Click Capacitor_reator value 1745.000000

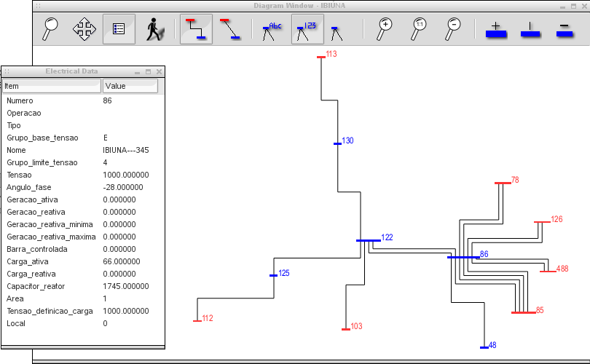coord(126,287)
